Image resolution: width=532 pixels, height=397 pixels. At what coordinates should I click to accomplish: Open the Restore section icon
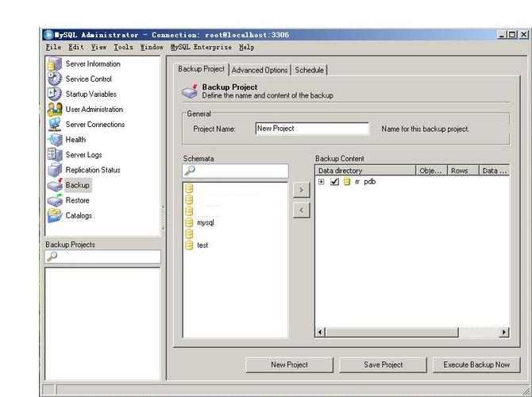coord(54,200)
